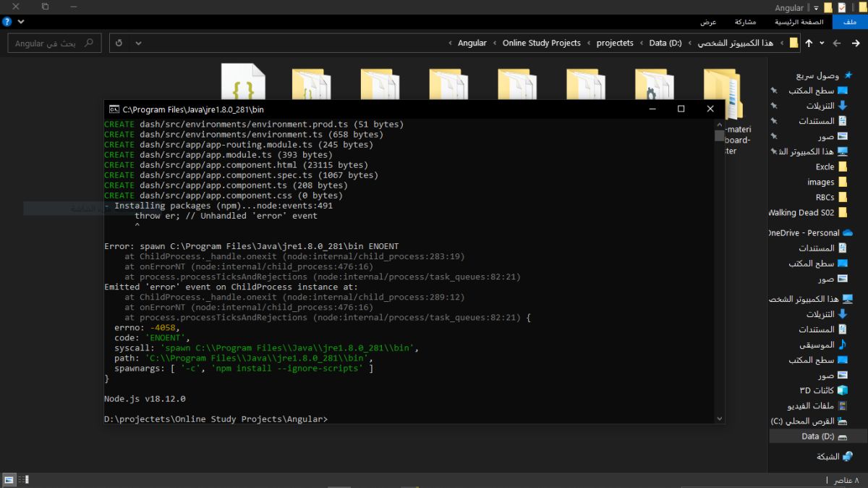Select Data (D:) in the address breadcrumb
This screenshot has width=868, height=488.
[665, 43]
